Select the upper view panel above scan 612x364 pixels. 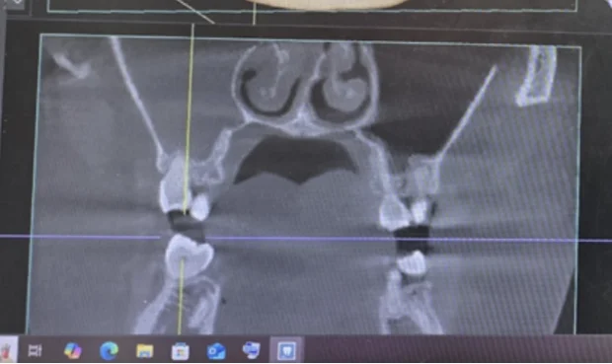pyautogui.click(x=312, y=6)
